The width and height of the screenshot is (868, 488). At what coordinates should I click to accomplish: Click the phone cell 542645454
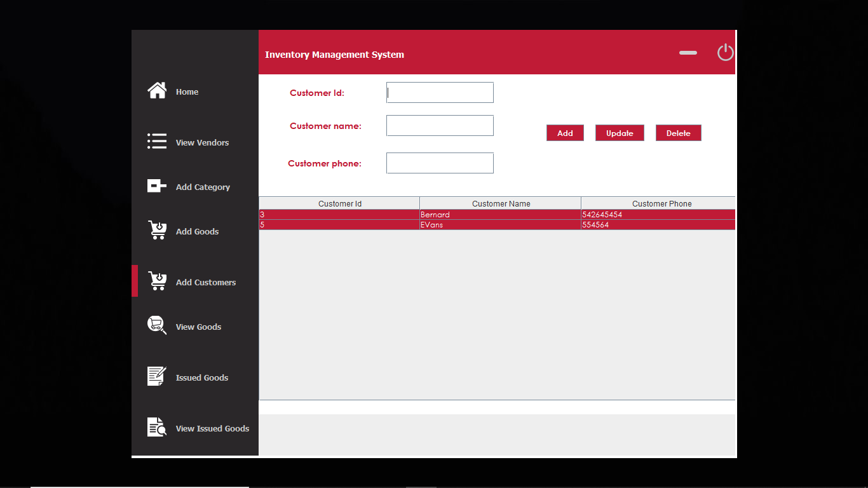pos(658,215)
